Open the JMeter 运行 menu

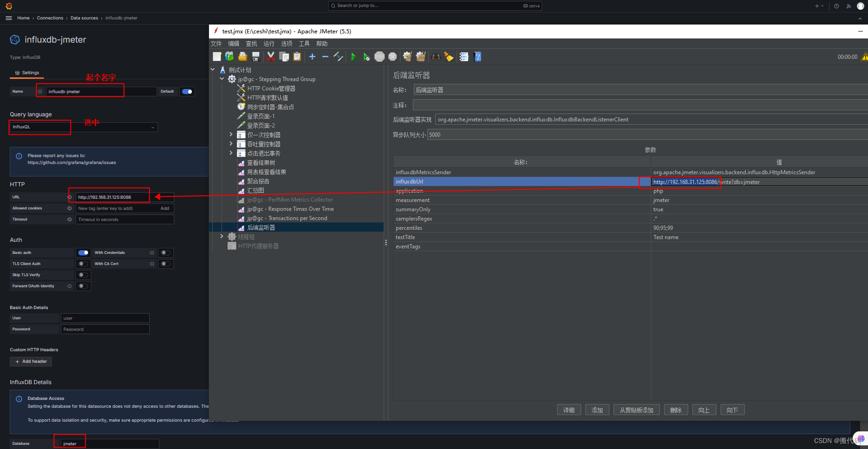(x=269, y=44)
